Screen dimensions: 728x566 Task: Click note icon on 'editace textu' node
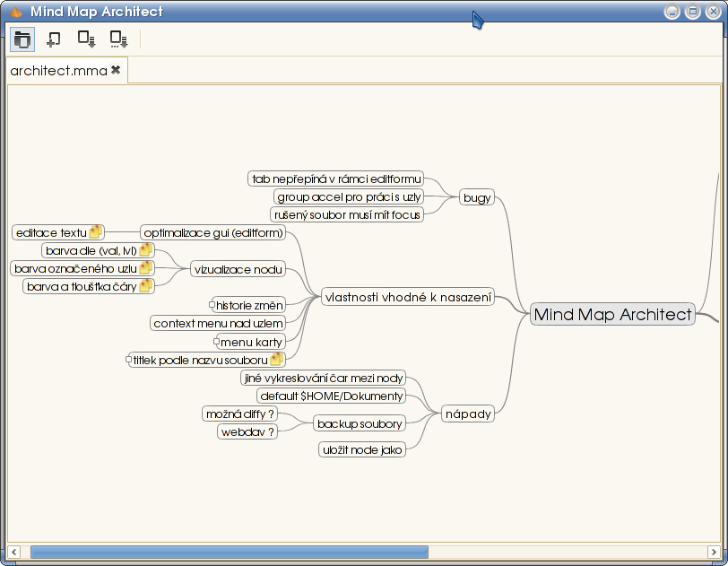(x=96, y=231)
